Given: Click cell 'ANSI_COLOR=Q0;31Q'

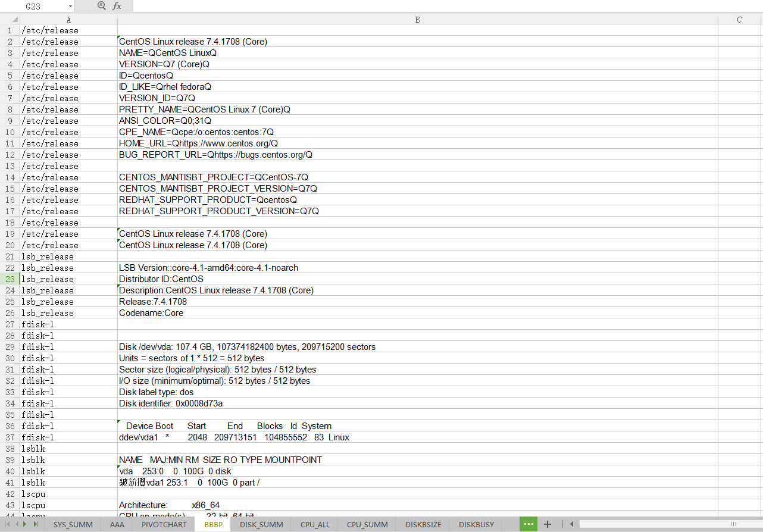Looking at the screenshot, I should pos(418,121).
